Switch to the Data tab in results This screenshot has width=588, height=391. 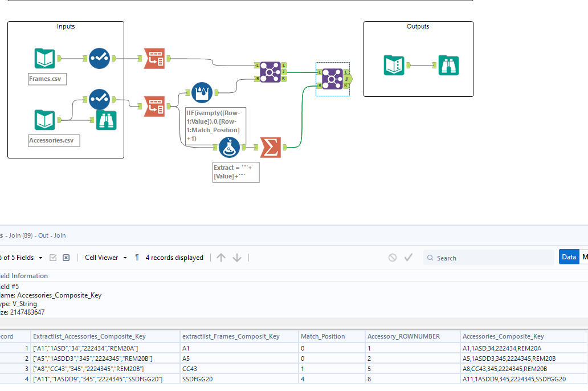[569, 256]
